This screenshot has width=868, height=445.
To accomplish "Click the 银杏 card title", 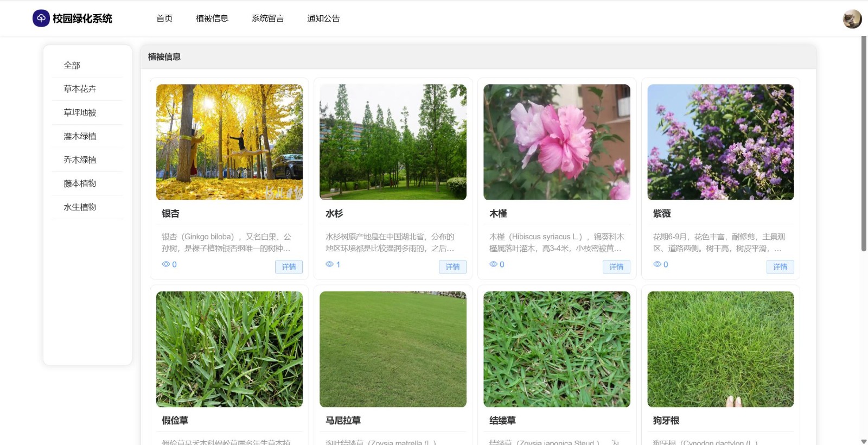I will coord(170,214).
